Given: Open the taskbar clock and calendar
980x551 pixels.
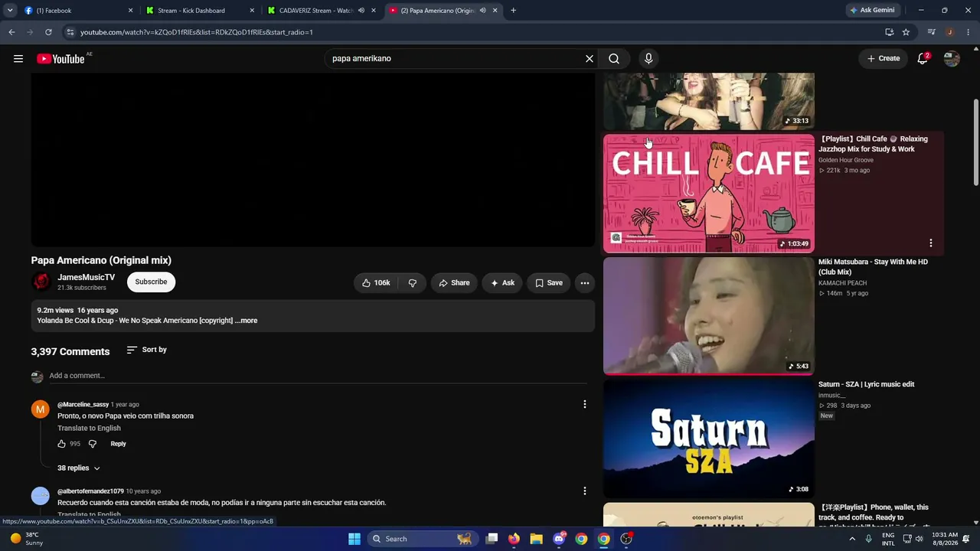Looking at the screenshot, I should tap(945, 539).
